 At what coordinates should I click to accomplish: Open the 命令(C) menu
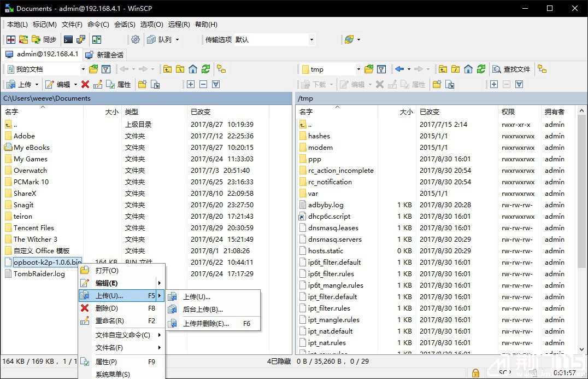pos(98,25)
